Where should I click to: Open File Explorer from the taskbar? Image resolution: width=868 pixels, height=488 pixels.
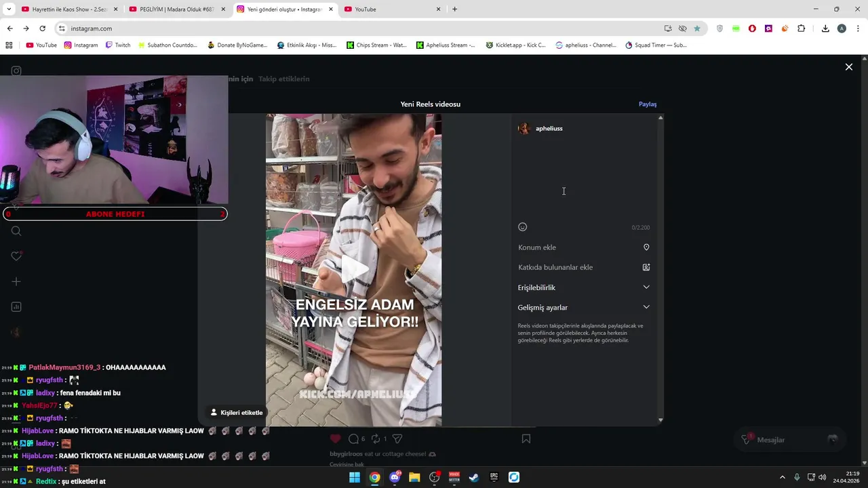pos(414,477)
